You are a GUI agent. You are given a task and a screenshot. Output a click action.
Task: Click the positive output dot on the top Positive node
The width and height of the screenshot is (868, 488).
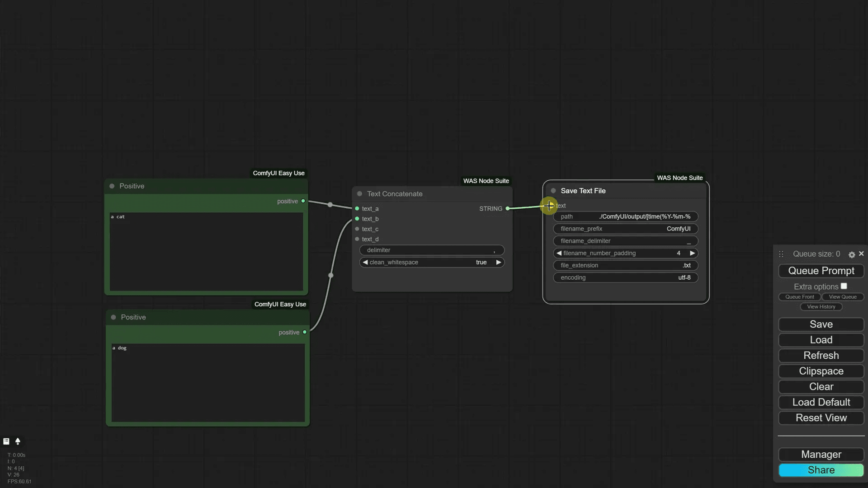303,201
